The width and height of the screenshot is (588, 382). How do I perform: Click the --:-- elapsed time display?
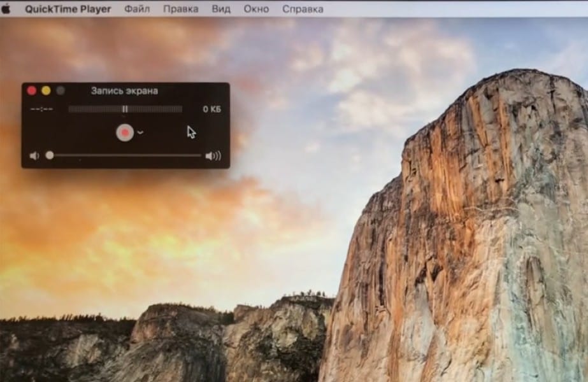coord(41,109)
